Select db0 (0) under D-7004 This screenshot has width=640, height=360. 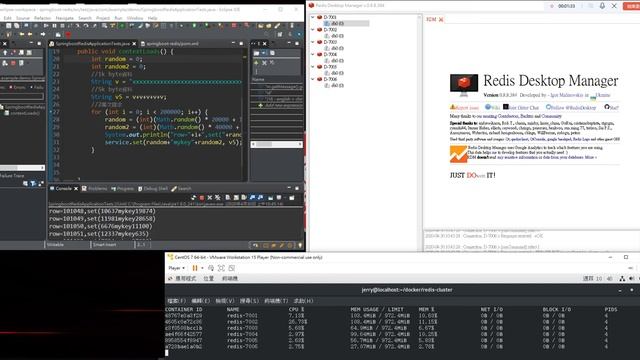click(x=335, y=61)
